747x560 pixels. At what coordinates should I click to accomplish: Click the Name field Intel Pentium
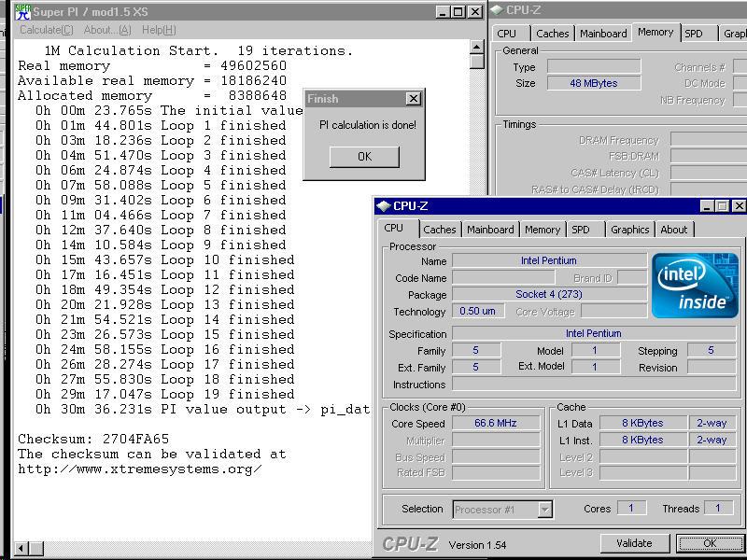pos(549,260)
